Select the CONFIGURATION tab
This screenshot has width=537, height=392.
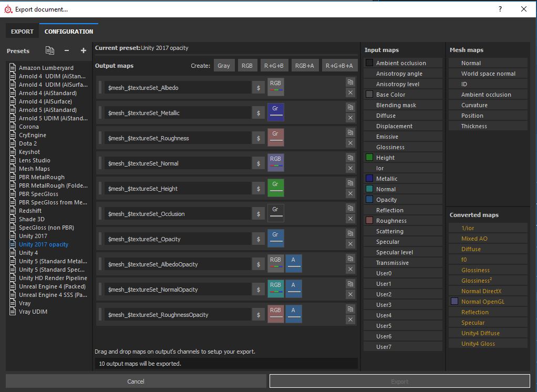[x=69, y=32]
